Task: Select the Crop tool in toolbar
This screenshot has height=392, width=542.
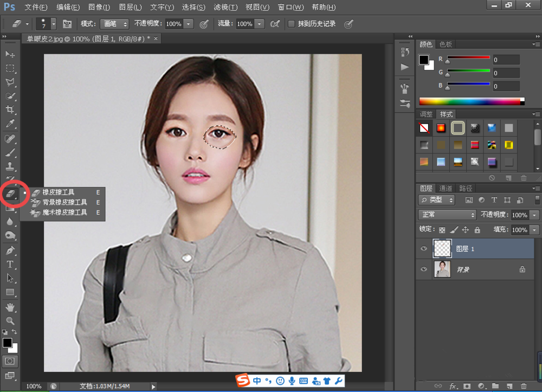Action: (10, 110)
